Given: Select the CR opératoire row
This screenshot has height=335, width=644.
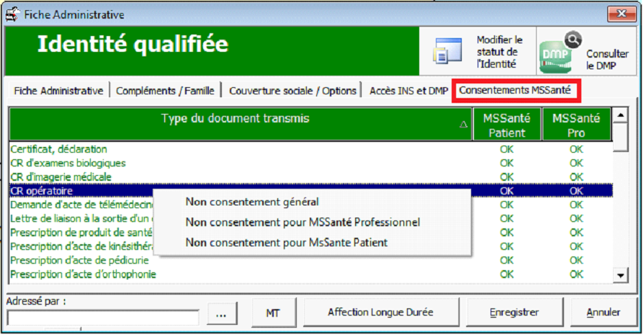Looking at the screenshot, I should coord(311,191).
